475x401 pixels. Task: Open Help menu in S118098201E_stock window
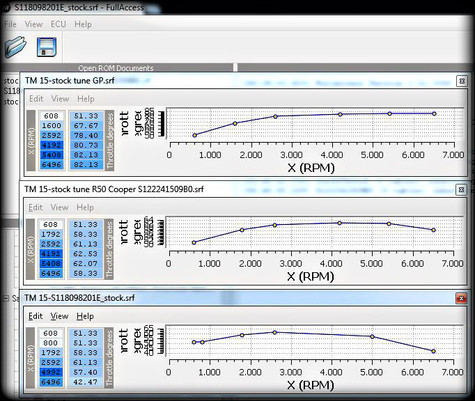click(85, 316)
